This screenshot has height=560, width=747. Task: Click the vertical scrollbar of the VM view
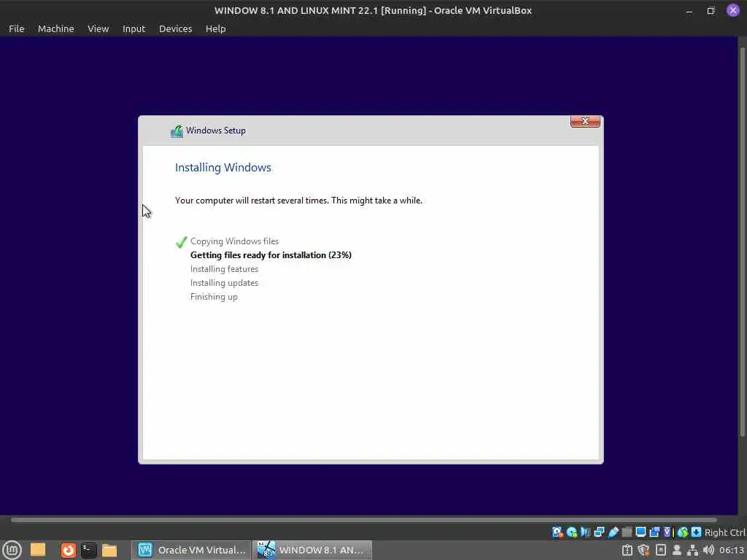[x=742, y=242]
